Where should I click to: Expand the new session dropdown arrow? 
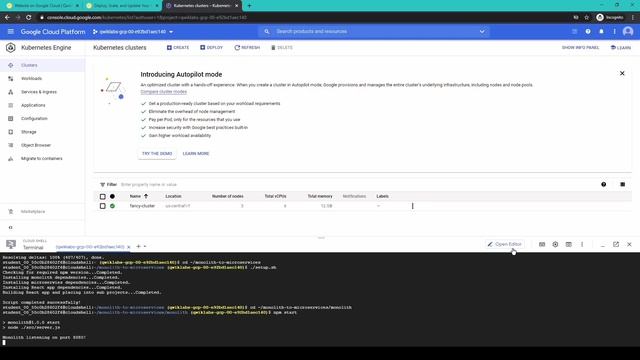145,247
